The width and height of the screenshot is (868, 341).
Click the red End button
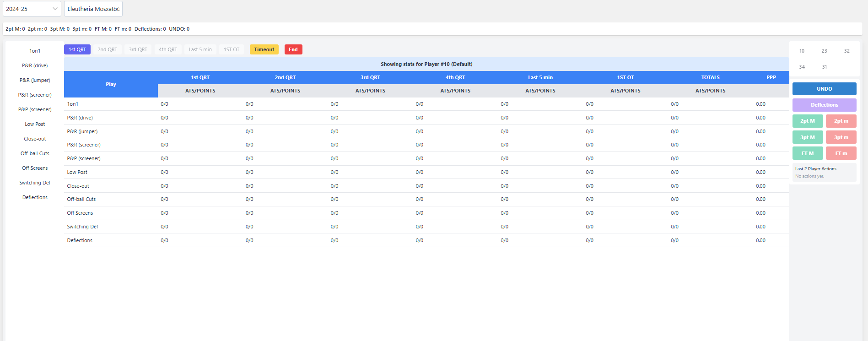(293, 49)
